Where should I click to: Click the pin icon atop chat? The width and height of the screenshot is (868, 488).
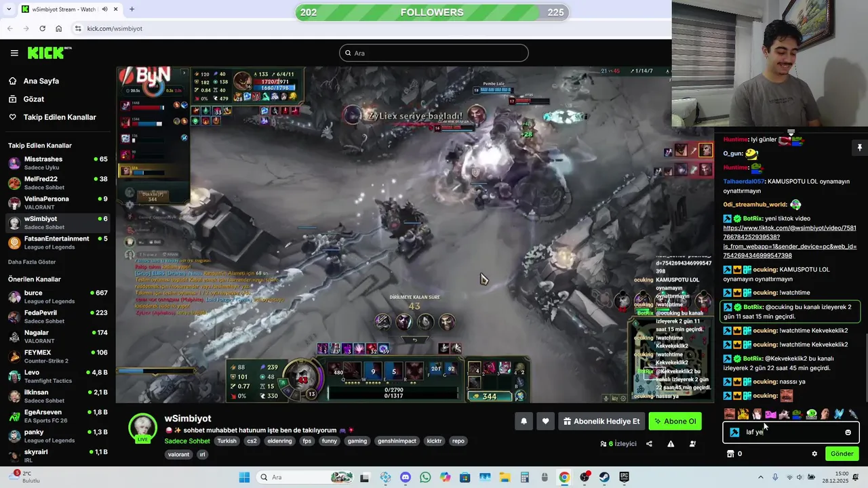(859, 147)
